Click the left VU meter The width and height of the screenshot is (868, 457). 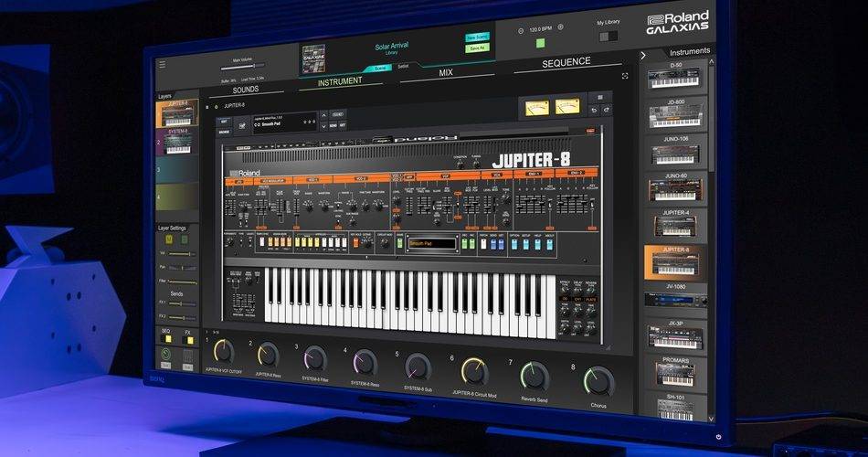point(537,107)
